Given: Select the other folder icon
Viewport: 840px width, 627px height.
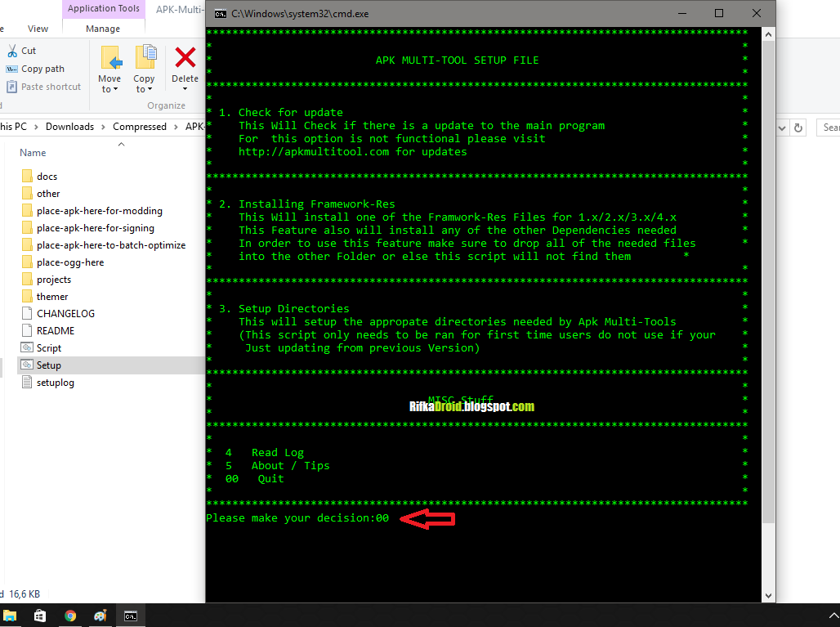Looking at the screenshot, I should tap(27, 193).
